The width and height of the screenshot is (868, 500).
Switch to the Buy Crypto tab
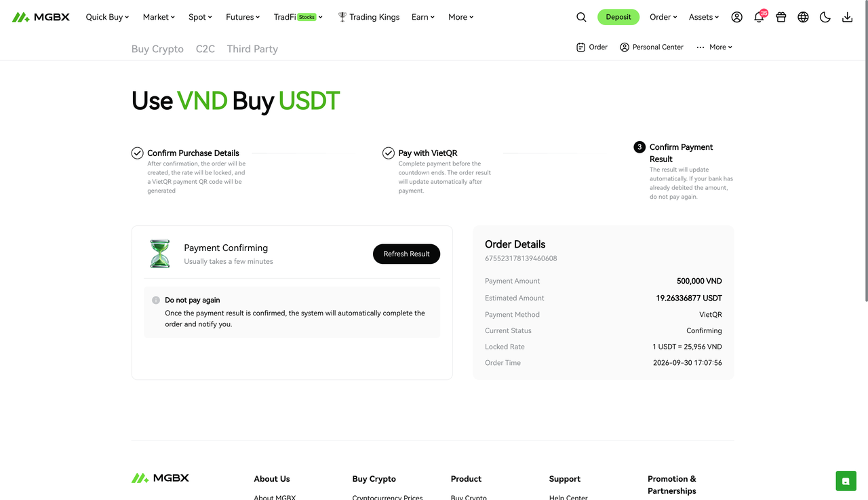(x=157, y=49)
